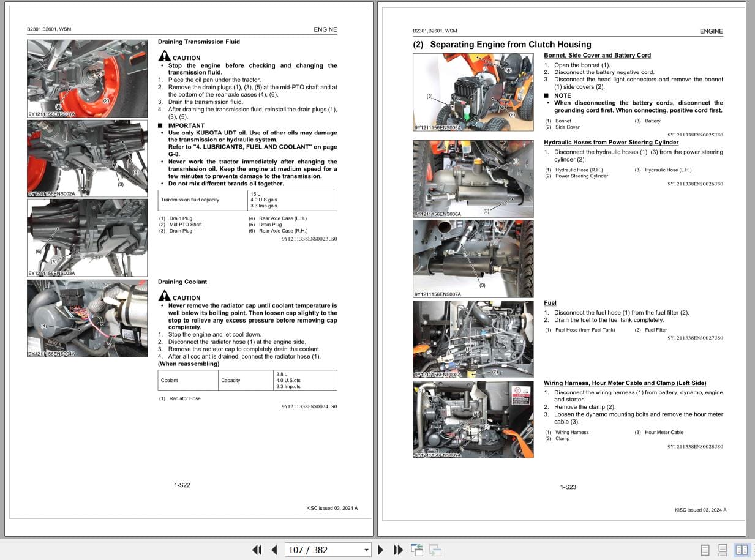Open the page number dropdown
Viewport: 755px width, 560px height.
(366, 550)
